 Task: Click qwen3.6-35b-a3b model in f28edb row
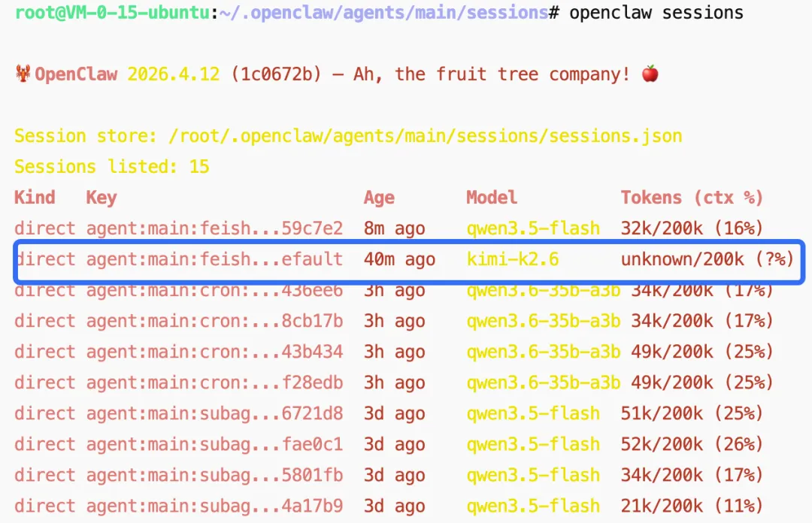tap(544, 382)
